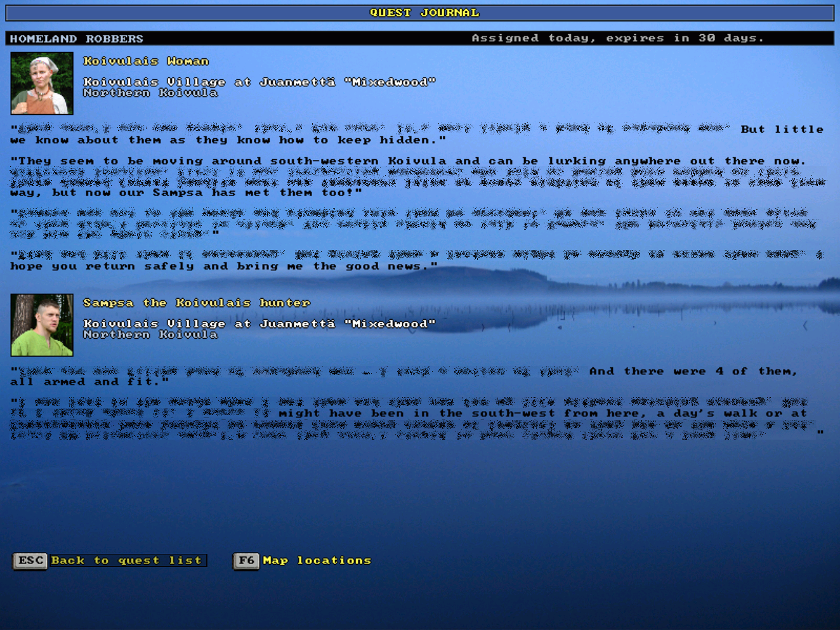Image resolution: width=840 pixels, height=630 pixels.
Task: Click 'Sampsa the Koivulais hunter' name heading
Action: click(x=197, y=303)
